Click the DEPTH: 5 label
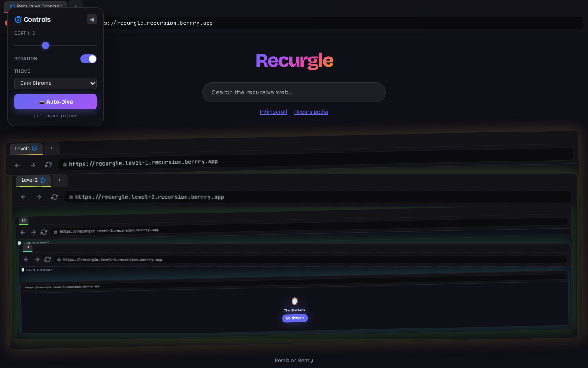 [24, 33]
